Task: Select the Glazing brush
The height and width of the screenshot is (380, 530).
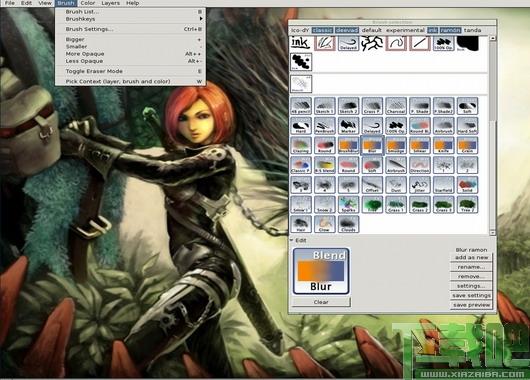Action: (x=301, y=145)
